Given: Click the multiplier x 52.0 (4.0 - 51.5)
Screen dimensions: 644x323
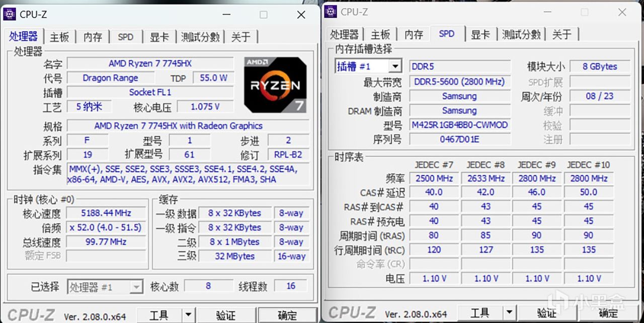Looking at the screenshot, I should (x=106, y=227).
